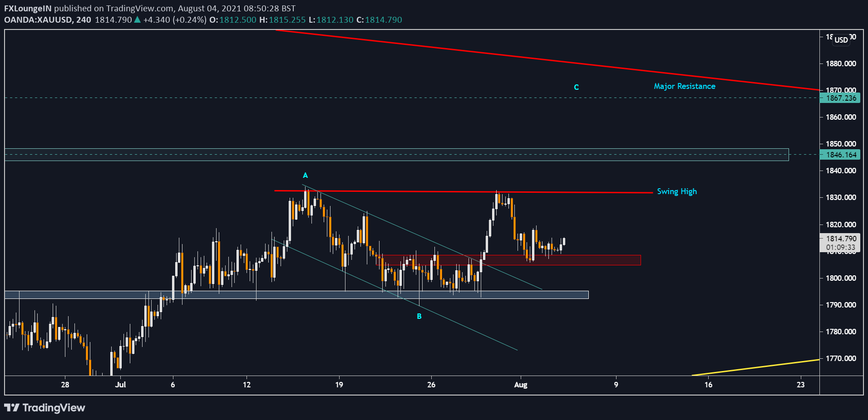Screen dimensions: 868x420
Task: Click the '23' date on time axis
Action: point(801,385)
